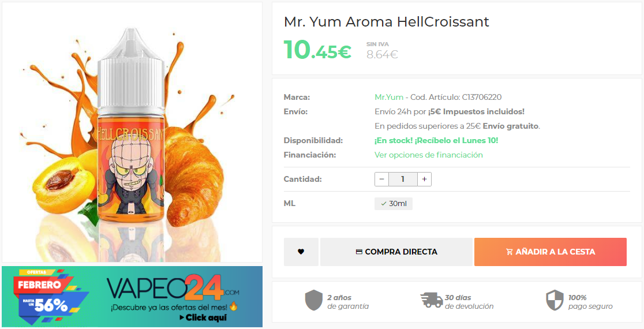Open the Vapeo24 February offers banner
Viewport: 644px width, 329px height.
point(132,297)
